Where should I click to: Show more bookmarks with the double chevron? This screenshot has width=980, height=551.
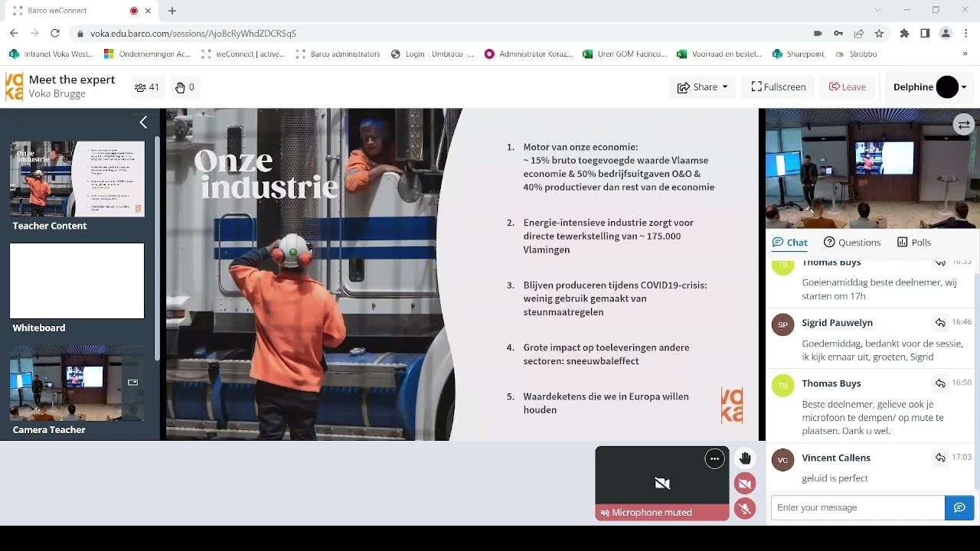(965, 54)
